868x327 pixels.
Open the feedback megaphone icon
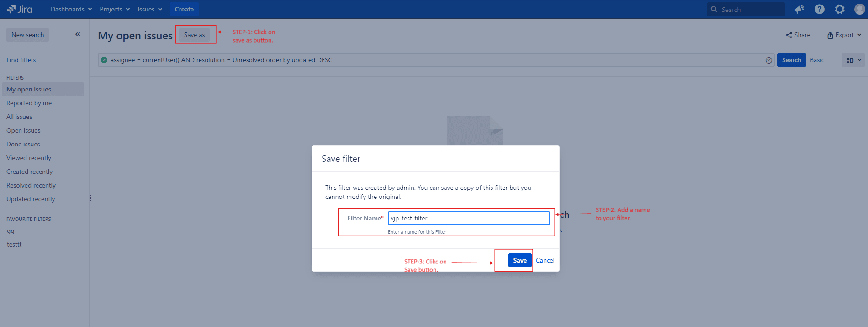click(x=799, y=9)
